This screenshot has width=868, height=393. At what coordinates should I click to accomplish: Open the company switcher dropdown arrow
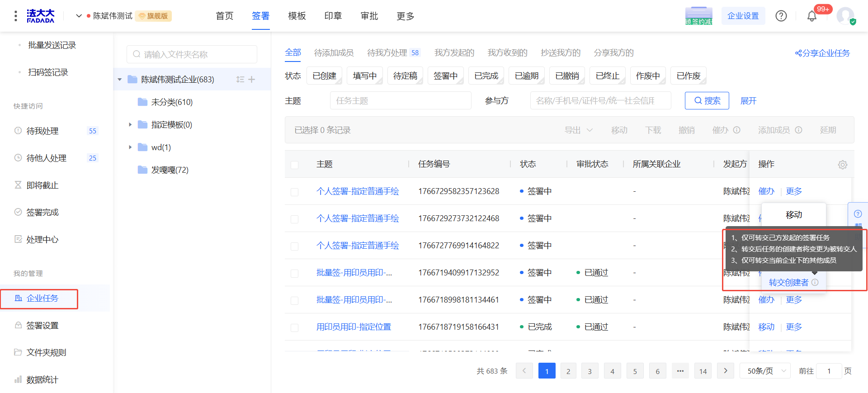[79, 16]
